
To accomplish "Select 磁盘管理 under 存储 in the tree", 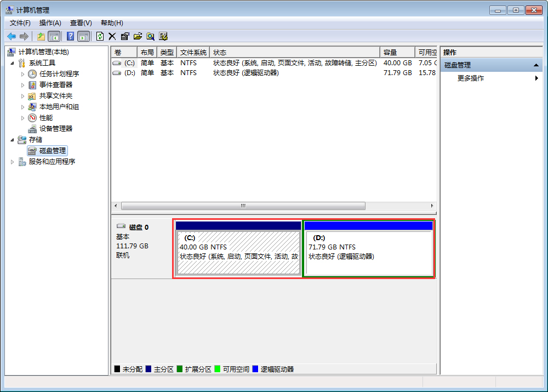I will click(52, 150).
